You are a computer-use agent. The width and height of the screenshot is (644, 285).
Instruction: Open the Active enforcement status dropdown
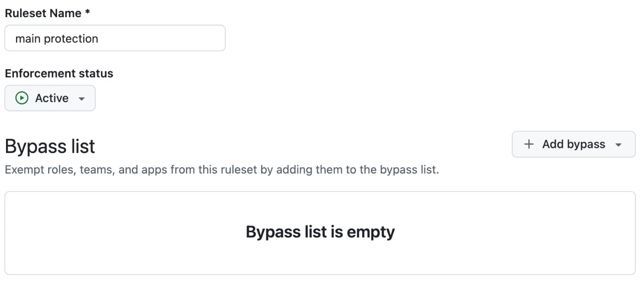coord(50,98)
